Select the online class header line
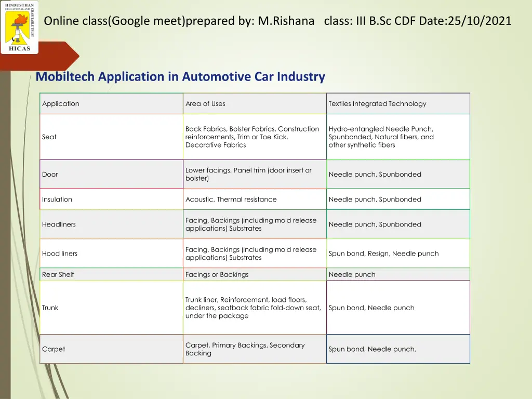Image resolution: width=532 pixels, height=399 pixels. (277, 21)
